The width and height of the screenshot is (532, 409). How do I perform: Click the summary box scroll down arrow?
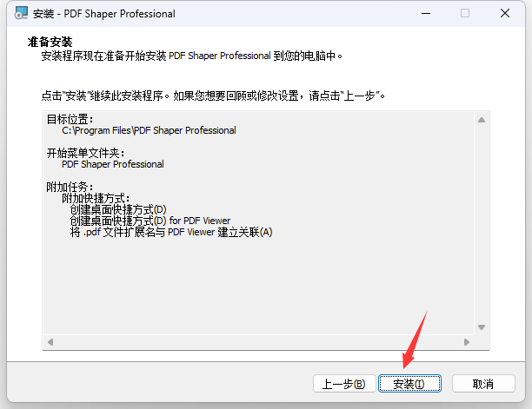click(482, 327)
